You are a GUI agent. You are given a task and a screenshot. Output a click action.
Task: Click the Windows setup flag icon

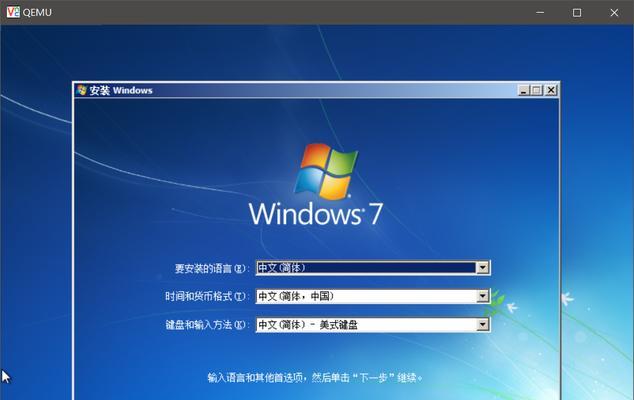click(82, 90)
